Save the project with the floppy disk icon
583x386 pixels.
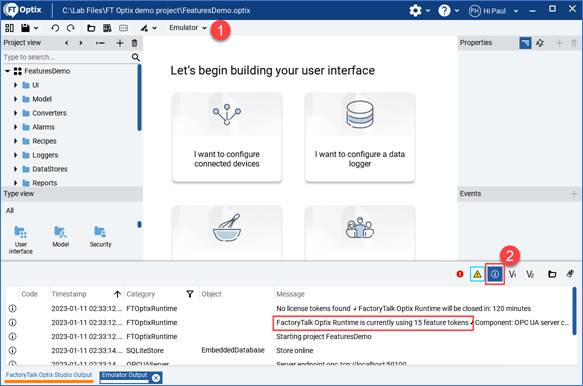click(25, 28)
